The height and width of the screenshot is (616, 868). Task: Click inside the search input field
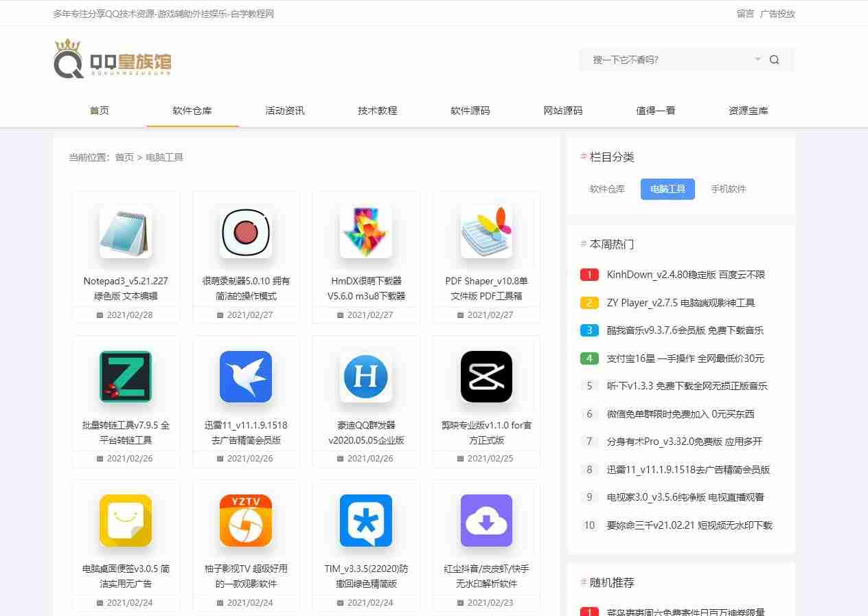point(666,60)
